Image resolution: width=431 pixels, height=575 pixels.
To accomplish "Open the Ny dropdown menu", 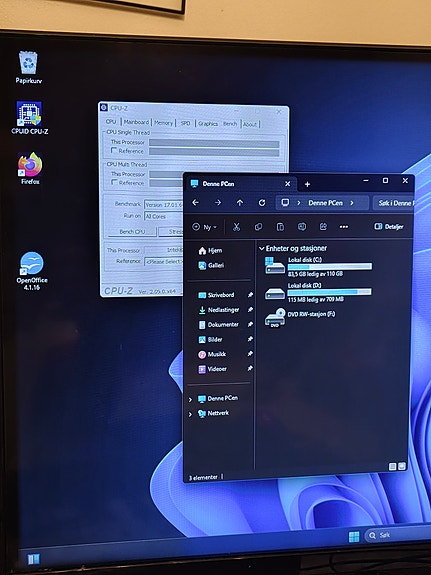I will (205, 227).
